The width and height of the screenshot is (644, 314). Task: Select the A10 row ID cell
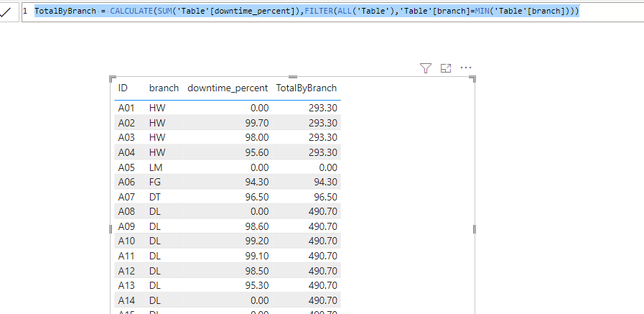126,241
